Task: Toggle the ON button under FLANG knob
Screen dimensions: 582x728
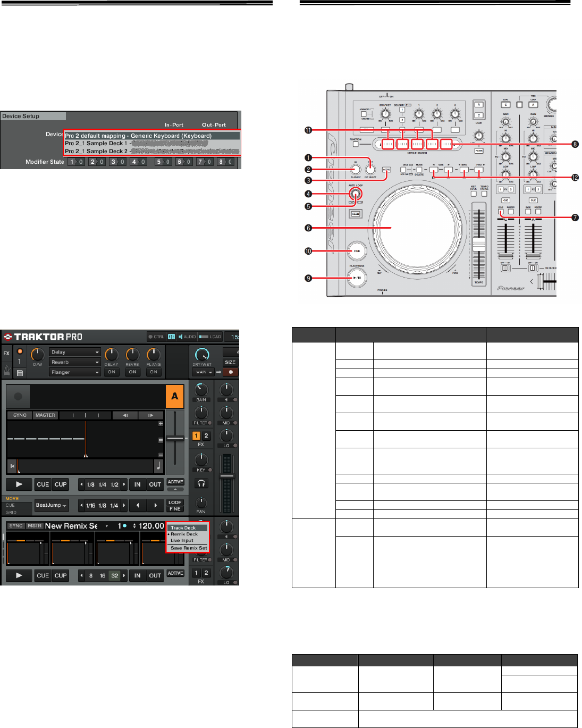Action: pyautogui.click(x=154, y=372)
